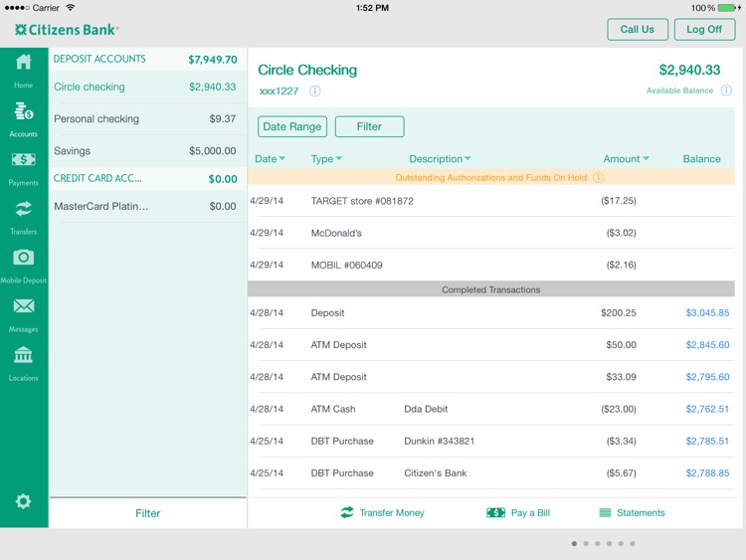Open the Locations bank building icon

click(23, 355)
